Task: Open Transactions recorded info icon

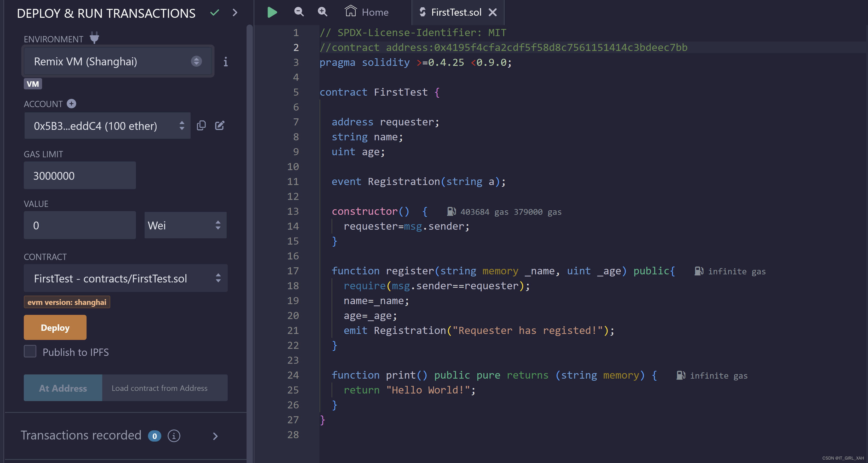Action: [x=174, y=436]
